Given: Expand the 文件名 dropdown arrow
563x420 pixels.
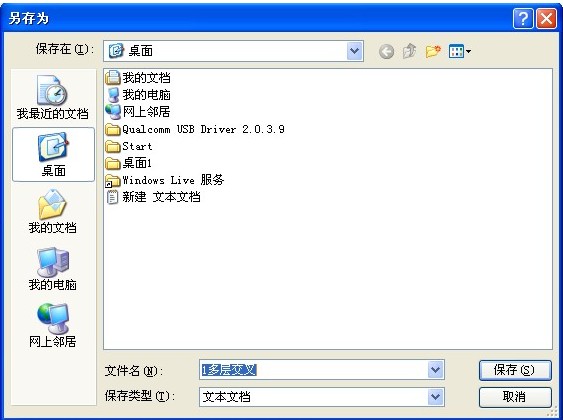Looking at the screenshot, I should 436,369.
